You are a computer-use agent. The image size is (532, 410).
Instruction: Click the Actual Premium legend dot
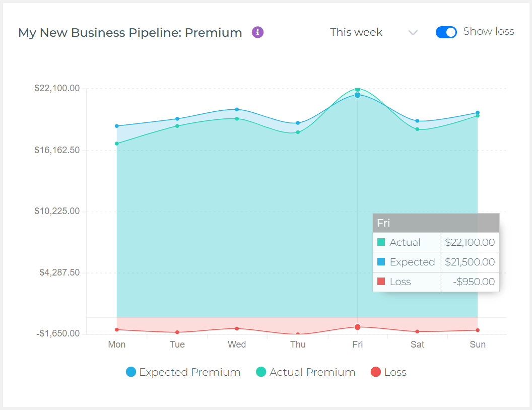click(x=260, y=372)
